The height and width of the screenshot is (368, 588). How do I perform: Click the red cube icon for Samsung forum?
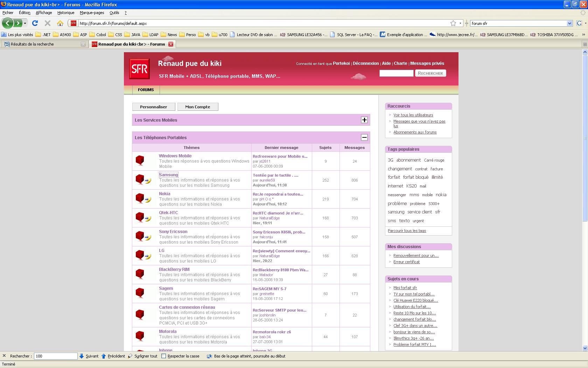click(x=140, y=179)
